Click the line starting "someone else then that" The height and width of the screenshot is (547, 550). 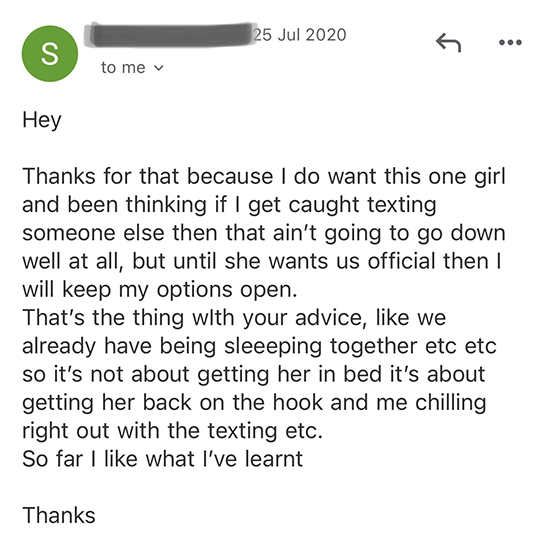point(264,233)
